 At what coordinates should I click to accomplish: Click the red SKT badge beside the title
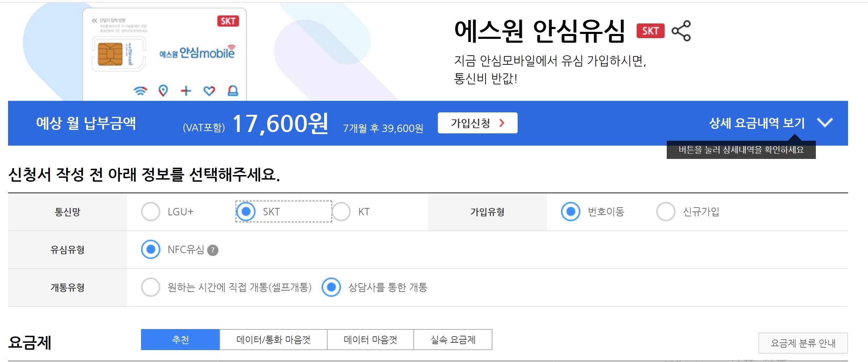click(650, 31)
